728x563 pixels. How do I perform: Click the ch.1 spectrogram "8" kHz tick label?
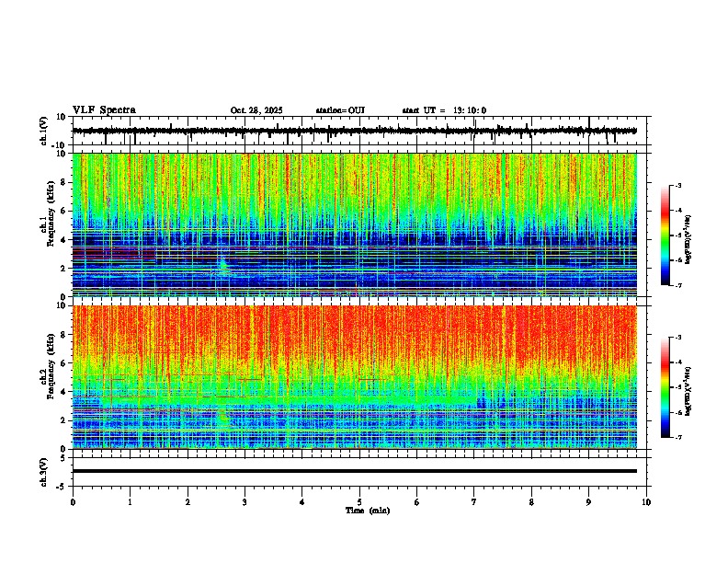(x=63, y=182)
